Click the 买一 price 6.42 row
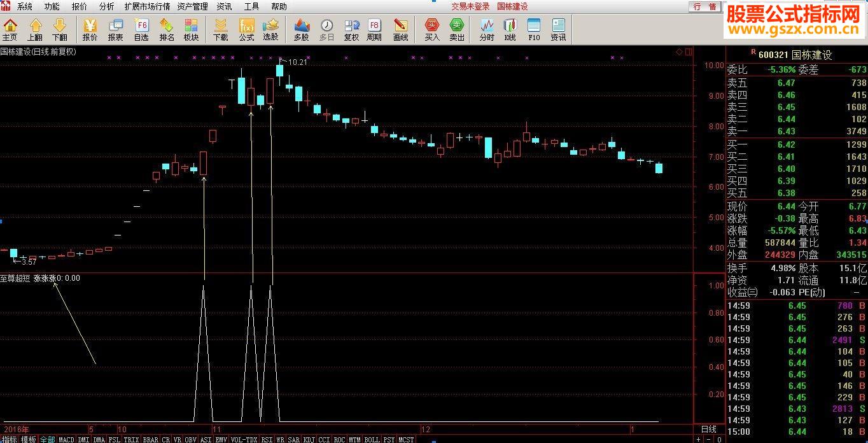This screenshot has width=868, height=443. (797, 144)
